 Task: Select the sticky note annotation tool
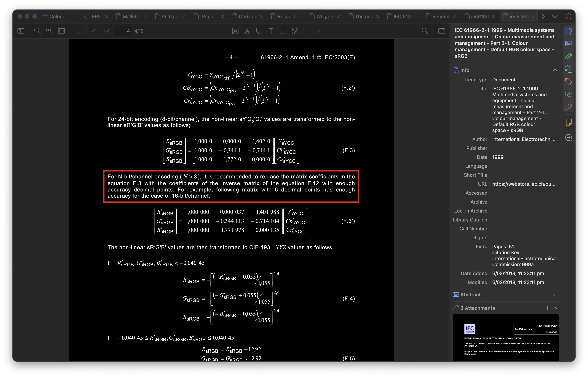coord(259,31)
